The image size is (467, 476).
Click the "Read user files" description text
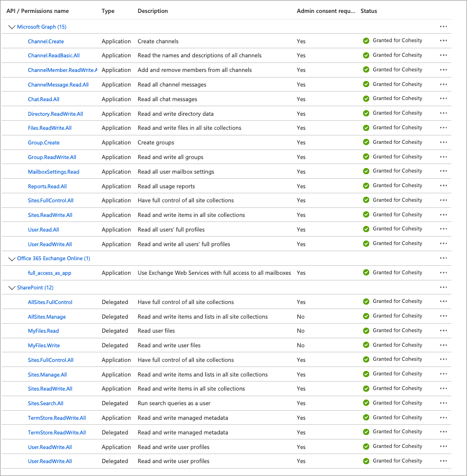tap(156, 330)
